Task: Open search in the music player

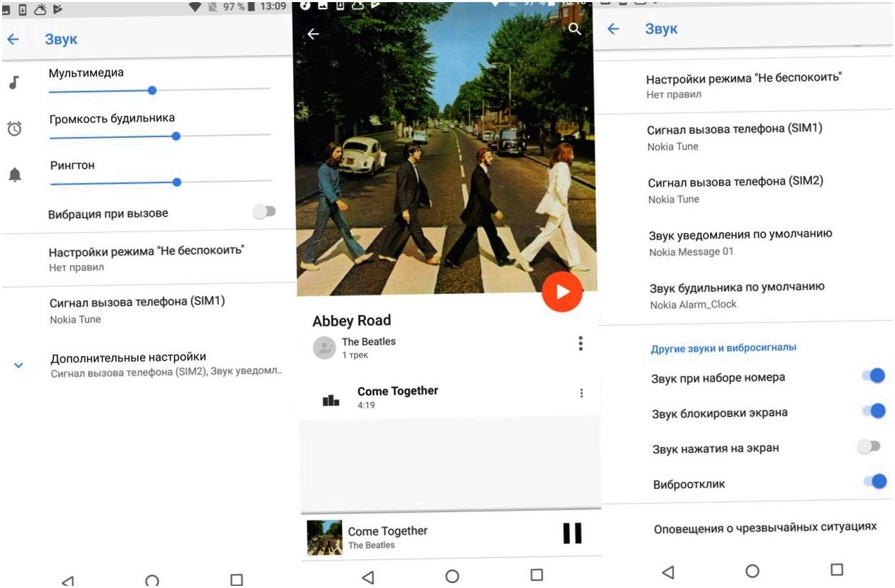Action: (x=575, y=29)
